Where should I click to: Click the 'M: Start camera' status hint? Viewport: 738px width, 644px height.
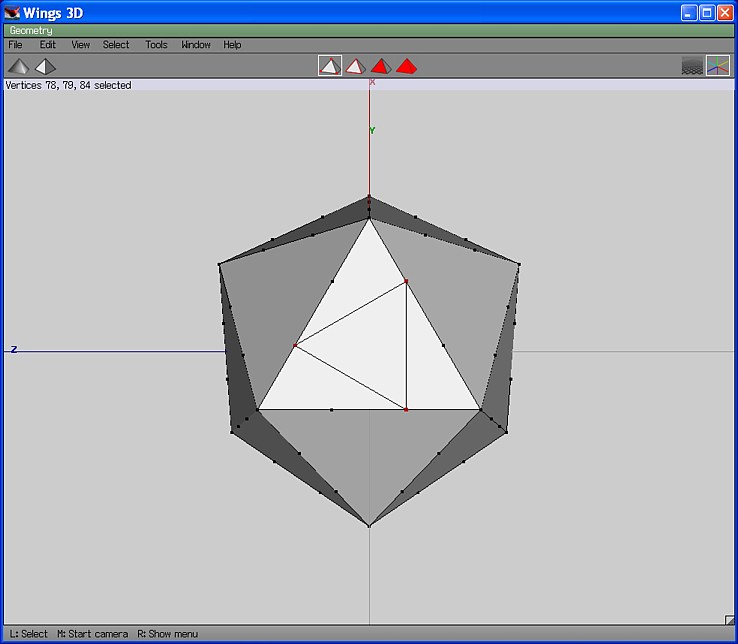coord(93,634)
